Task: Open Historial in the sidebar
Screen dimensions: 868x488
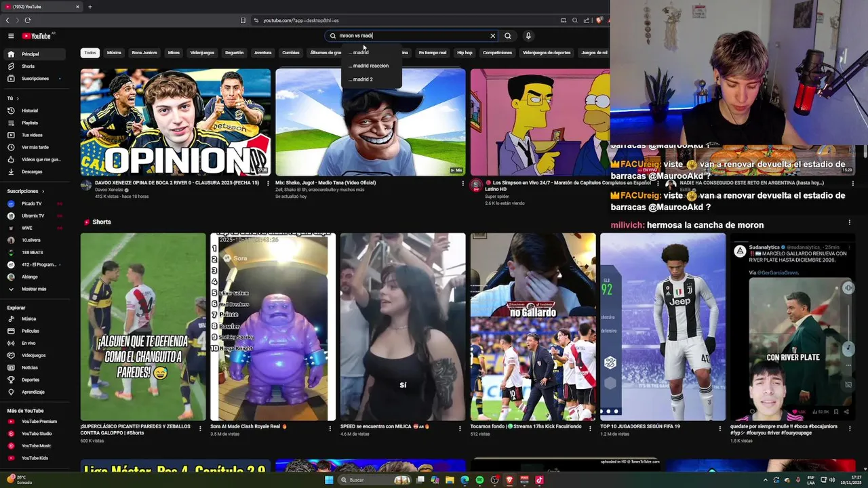Action: click(36, 110)
